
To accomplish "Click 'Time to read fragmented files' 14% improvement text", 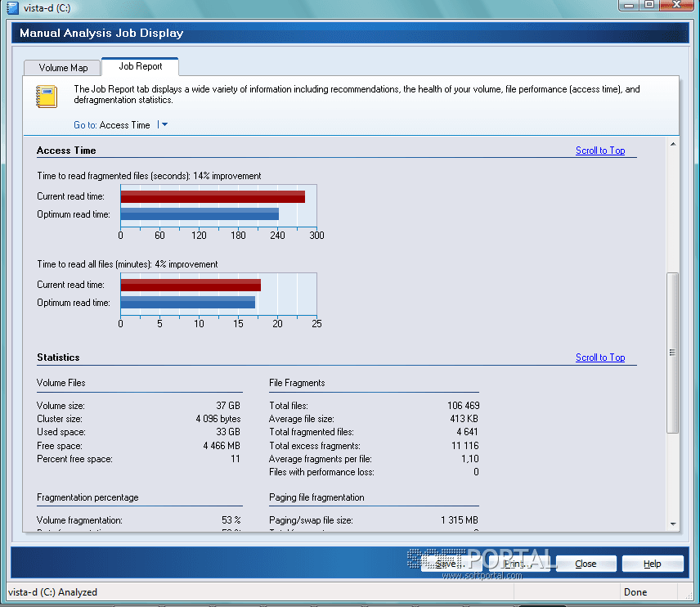I will (149, 176).
